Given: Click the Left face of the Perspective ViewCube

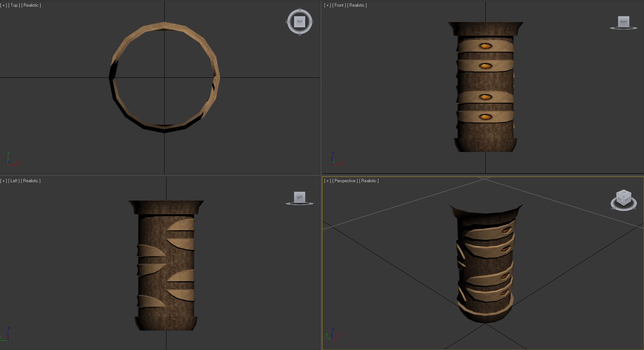Looking at the screenshot, I should click(x=620, y=200).
